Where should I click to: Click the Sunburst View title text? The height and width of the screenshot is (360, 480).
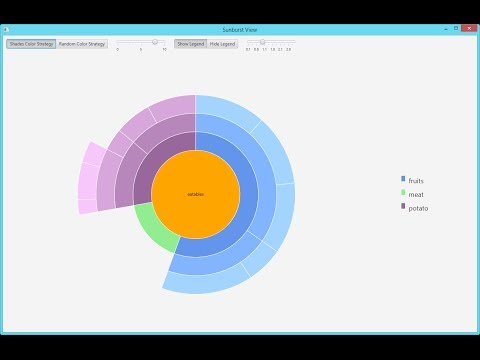point(240,30)
